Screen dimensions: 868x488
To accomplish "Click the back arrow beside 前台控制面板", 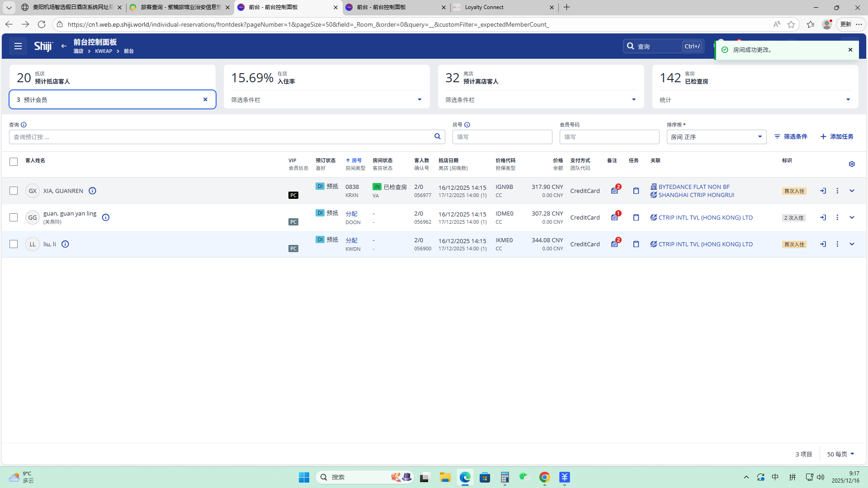I will [64, 46].
